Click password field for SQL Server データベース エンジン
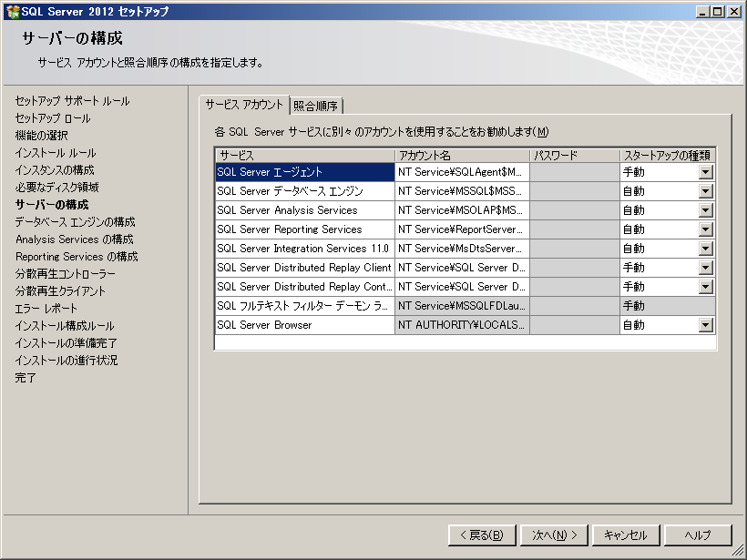Screen dimensions: 747x560 (x=574, y=191)
